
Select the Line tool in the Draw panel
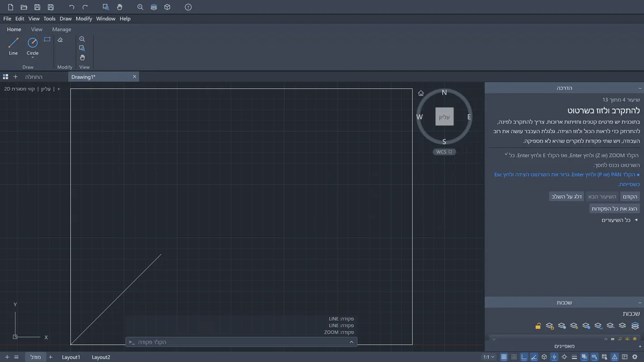13,46
